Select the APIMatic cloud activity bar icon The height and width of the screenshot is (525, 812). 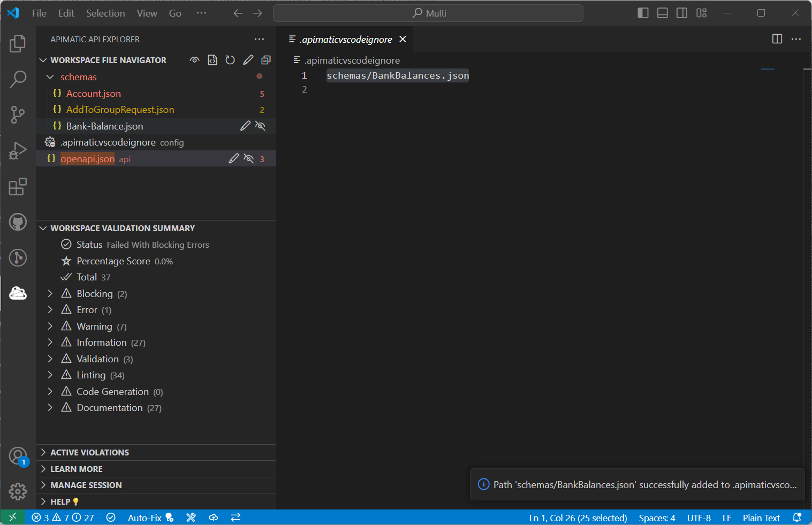click(18, 293)
